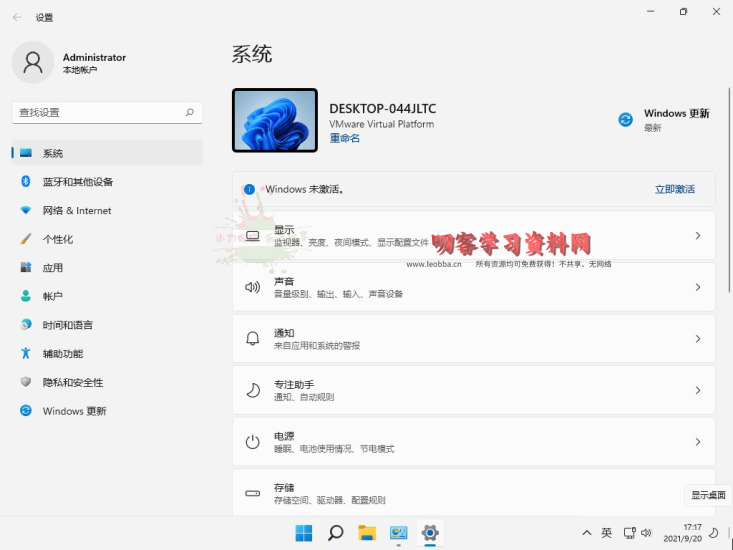Open taskbar Search magnifier
The image size is (733, 550).
pos(335,533)
